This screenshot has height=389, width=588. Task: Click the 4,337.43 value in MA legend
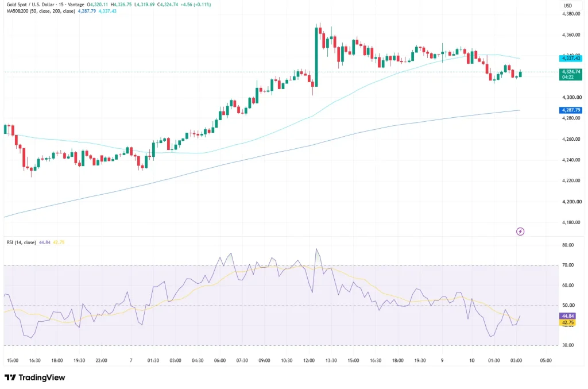(x=107, y=11)
